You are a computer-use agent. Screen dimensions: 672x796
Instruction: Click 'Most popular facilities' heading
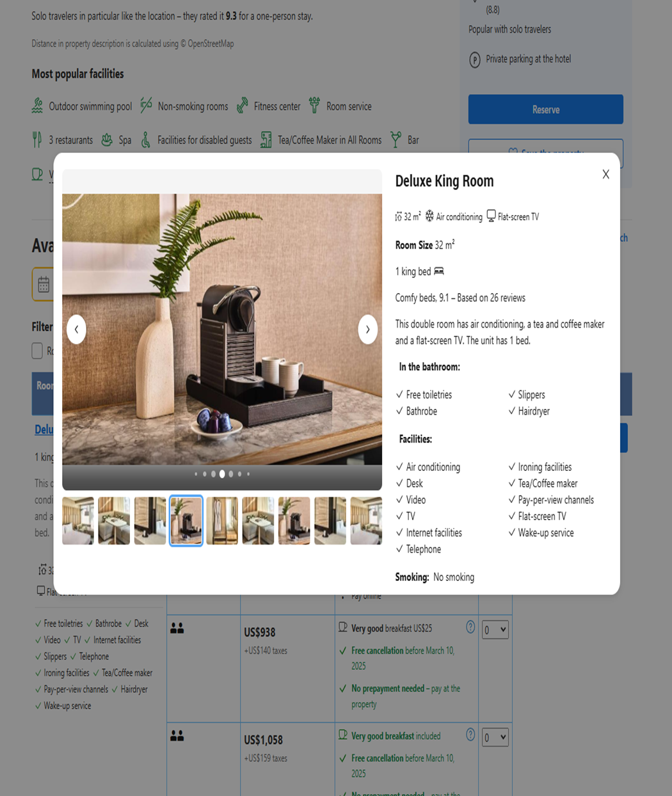(77, 74)
